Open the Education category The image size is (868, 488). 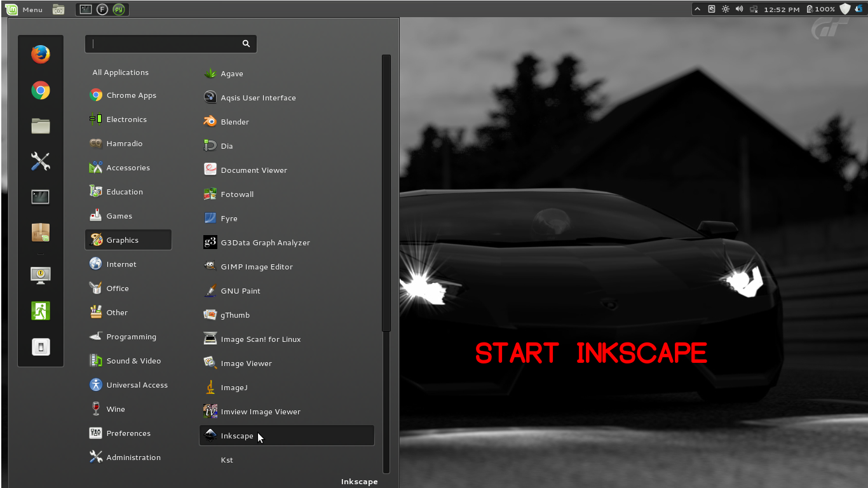pos(128,192)
